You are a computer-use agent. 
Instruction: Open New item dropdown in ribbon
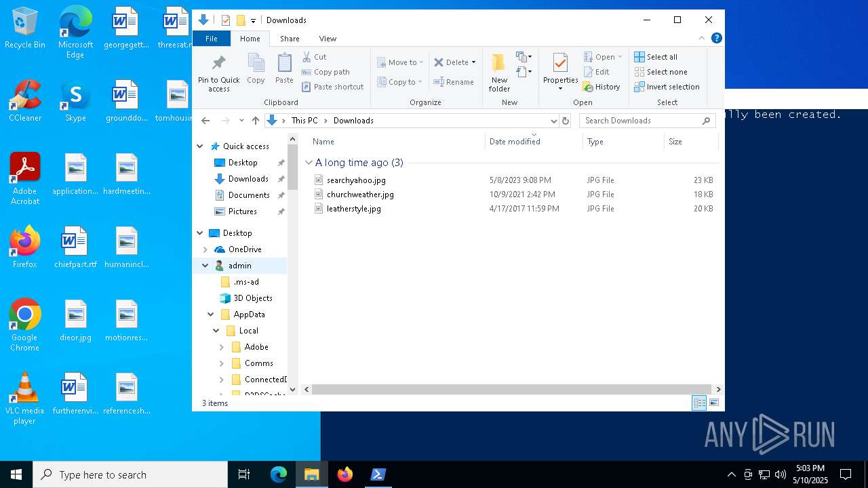pos(524,56)
